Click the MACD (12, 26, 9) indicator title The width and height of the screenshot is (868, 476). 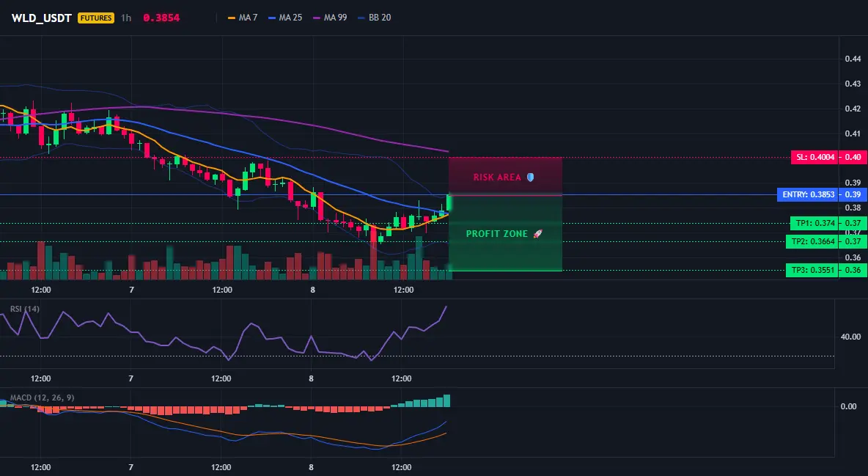(42, 398)
